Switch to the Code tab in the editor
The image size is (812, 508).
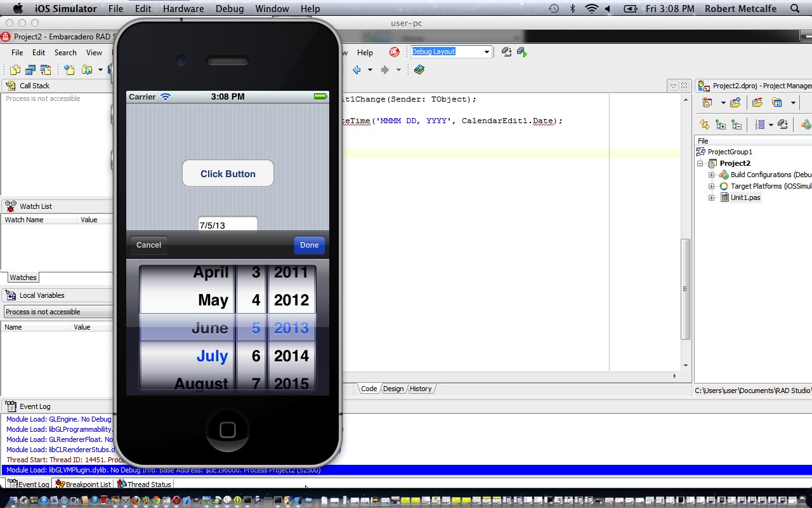[x=369, y=389]
